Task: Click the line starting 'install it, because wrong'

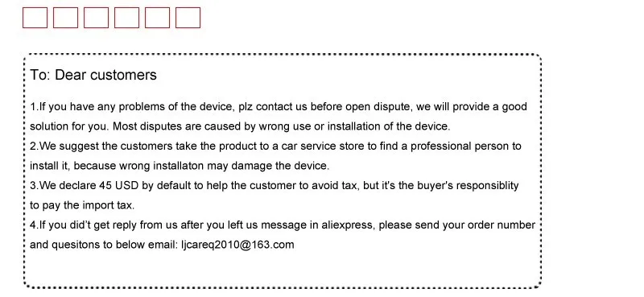Action: [180, 166]
